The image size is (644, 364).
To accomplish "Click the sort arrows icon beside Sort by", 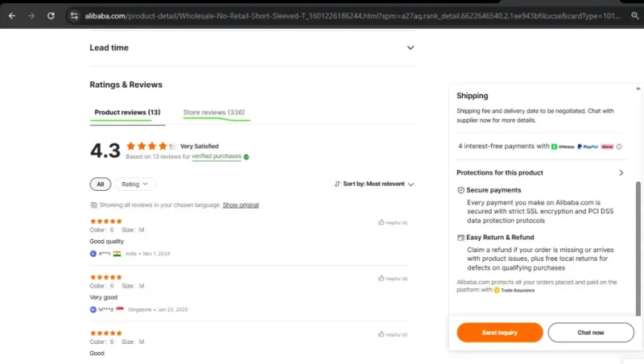I will [337, 184].
